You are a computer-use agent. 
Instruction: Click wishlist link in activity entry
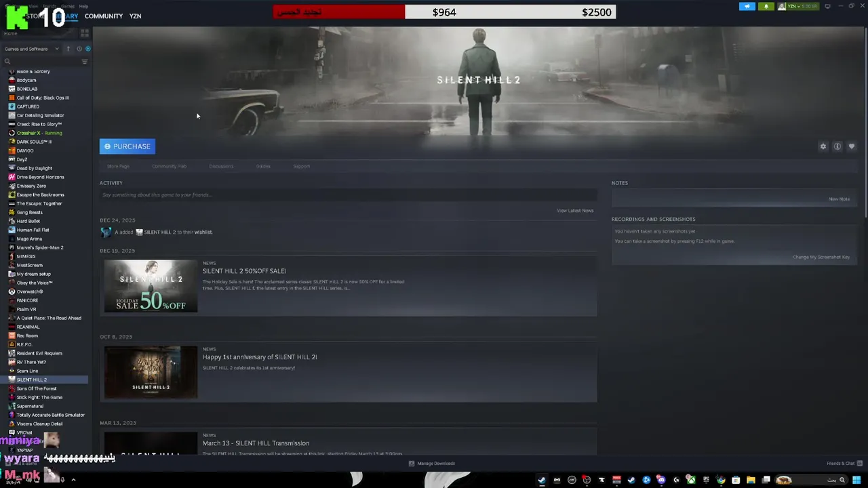pos(203,232)
